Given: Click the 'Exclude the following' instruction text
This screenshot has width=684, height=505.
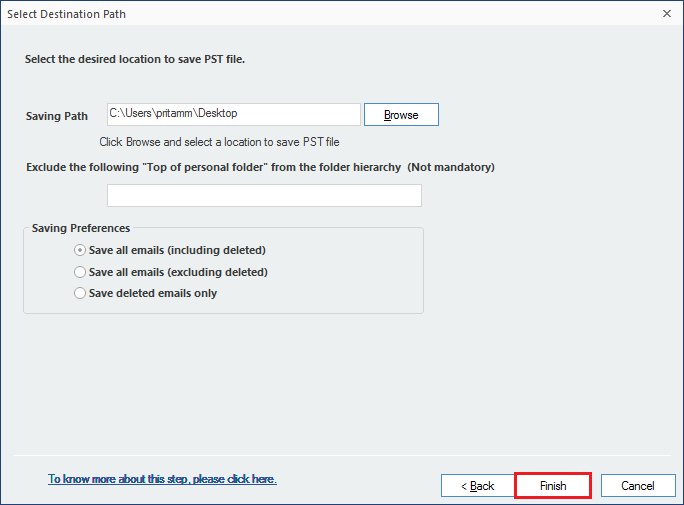Looking at the screenshot, I should [260, 167].
